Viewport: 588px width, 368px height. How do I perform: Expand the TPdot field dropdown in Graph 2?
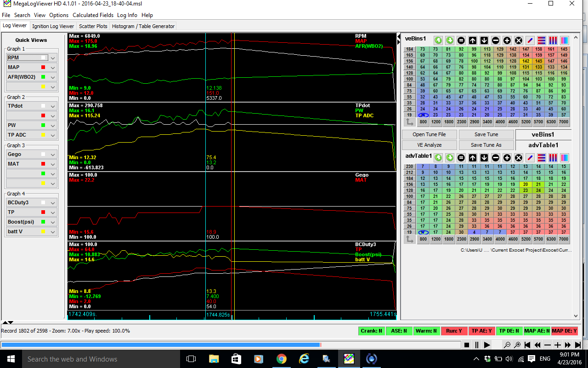(x=53, y=106)
